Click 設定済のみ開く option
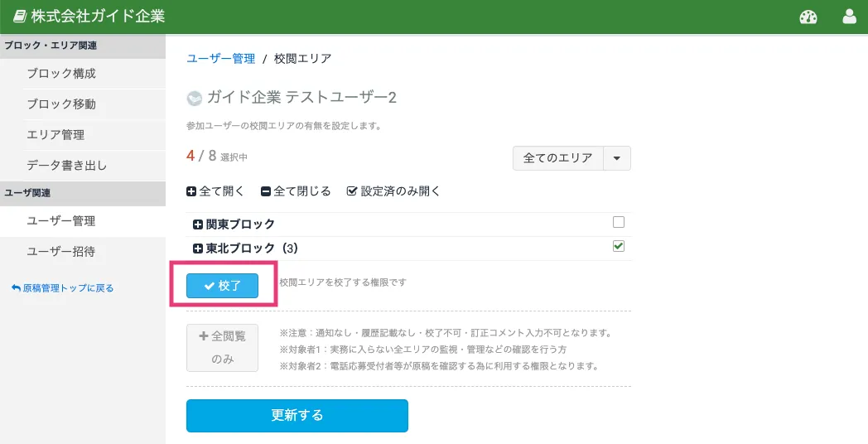 pyautogui.click(x=393, y=191)
